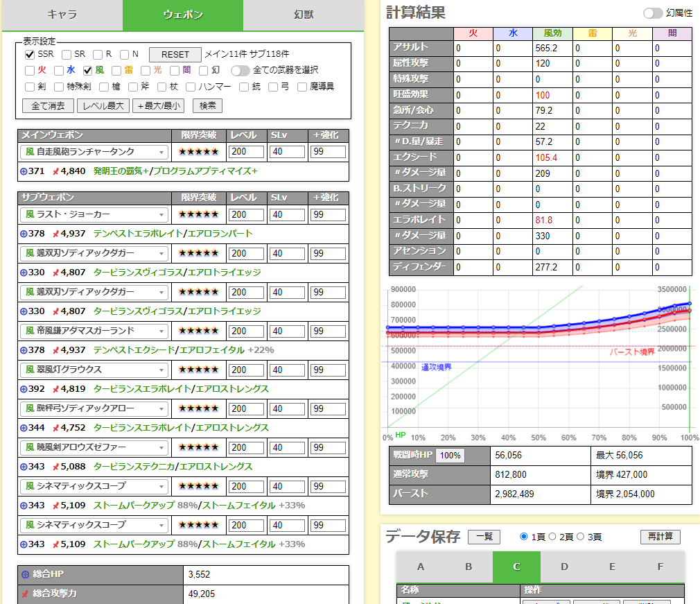Uncheck the SSR rarity checkbox

click(30, 54)
